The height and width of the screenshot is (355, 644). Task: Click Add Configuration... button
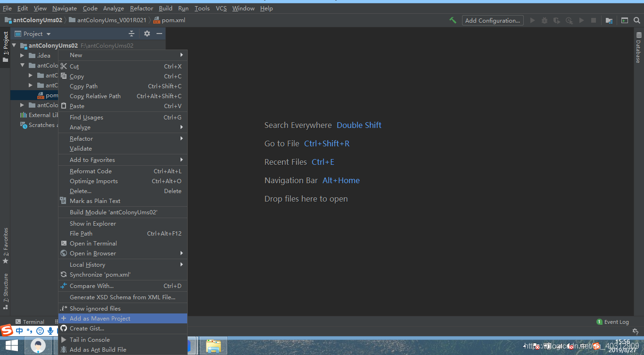tap(492, 20)
